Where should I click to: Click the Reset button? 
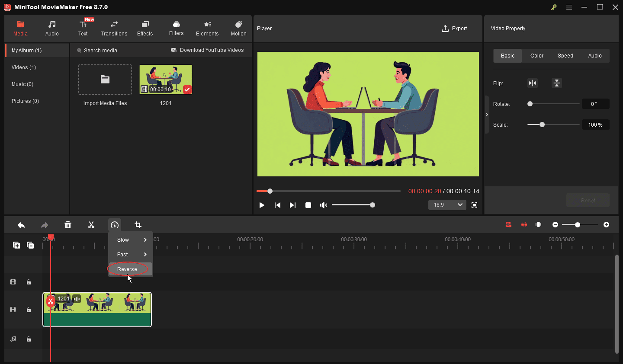coord(588,200)
